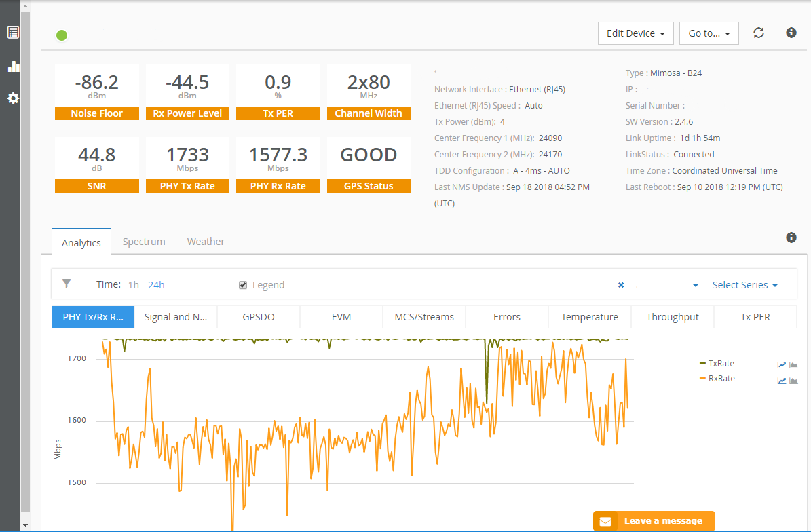Viewport: 811px width, 532px height.
Task: Click the Last Reboot date text
Action: click(x=730, y=187)
